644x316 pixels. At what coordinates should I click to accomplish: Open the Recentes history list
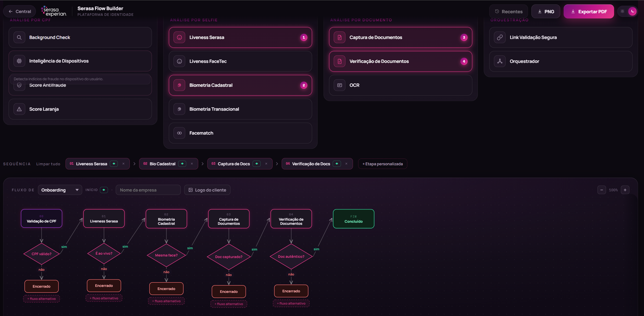point(508,11)
